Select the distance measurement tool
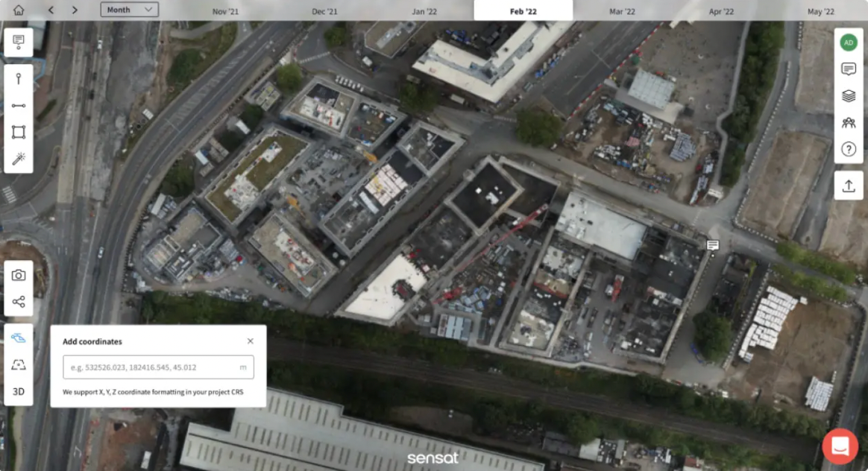This screenshot has height=471, width=868. pos(18,105)
